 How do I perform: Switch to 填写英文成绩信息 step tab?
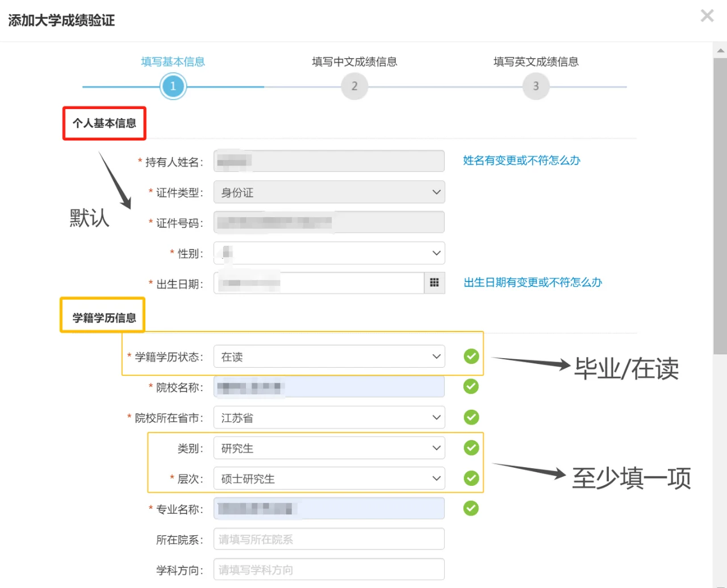536,62
